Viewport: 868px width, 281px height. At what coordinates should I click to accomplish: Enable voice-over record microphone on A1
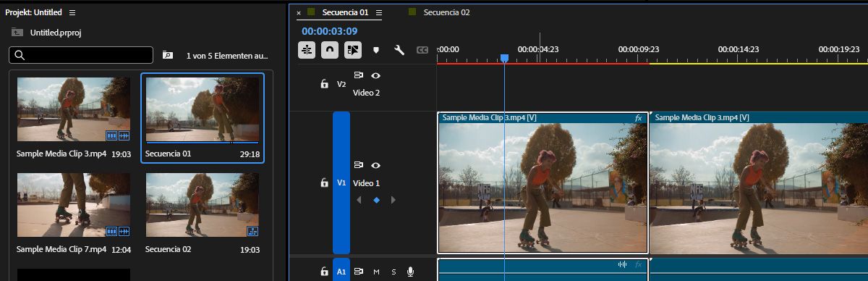(x=410, y=272)
